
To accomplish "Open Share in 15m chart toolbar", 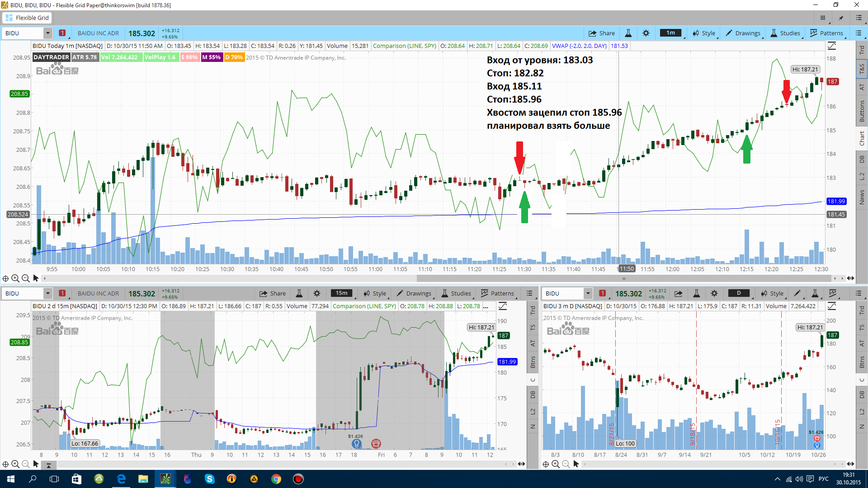I will click(272, 293).
